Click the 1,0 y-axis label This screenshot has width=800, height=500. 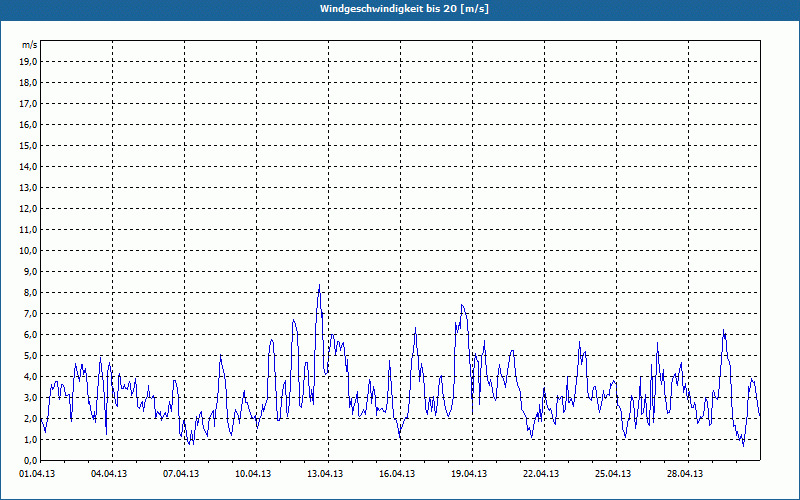[30, 439]
